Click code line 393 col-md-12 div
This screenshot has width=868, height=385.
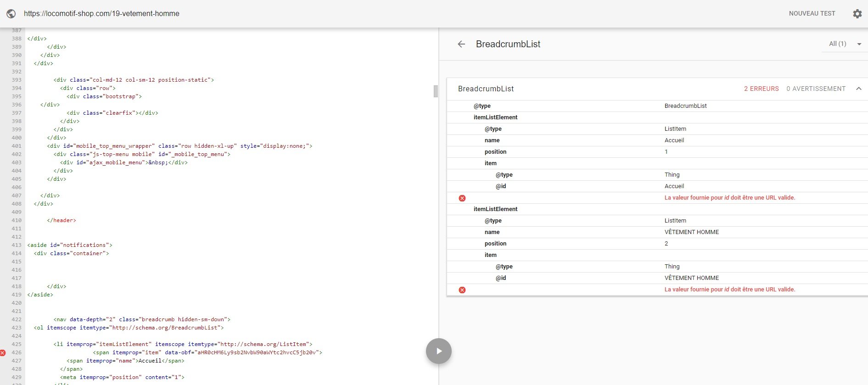134,80
